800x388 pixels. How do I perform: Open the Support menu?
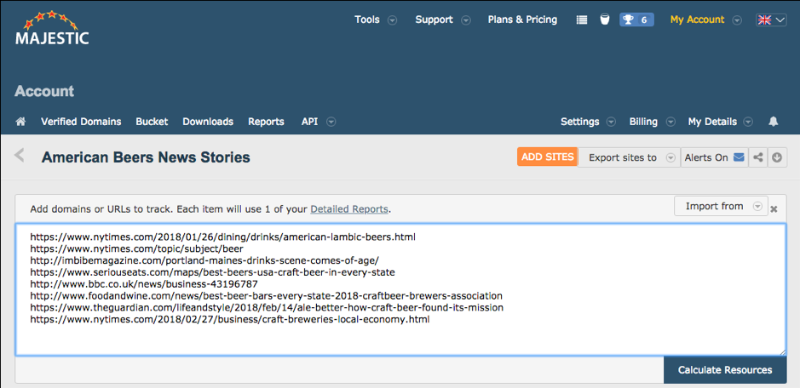[434, 20]
